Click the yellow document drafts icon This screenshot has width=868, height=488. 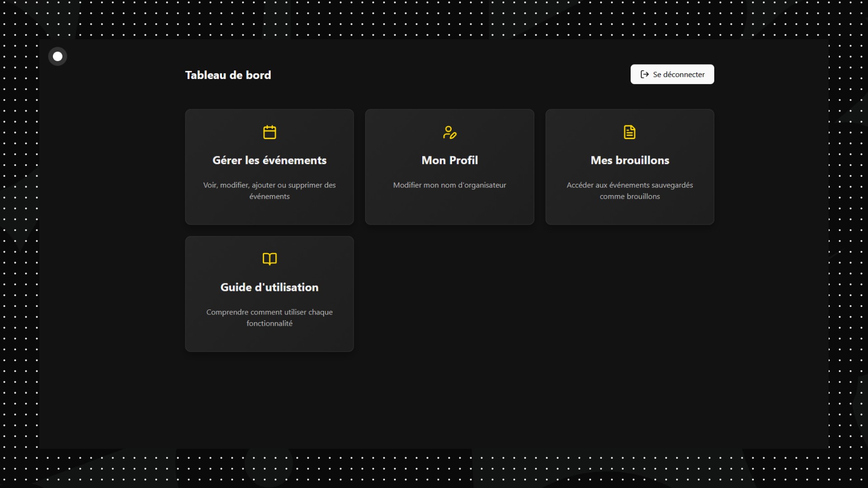[x=629, y=132]
